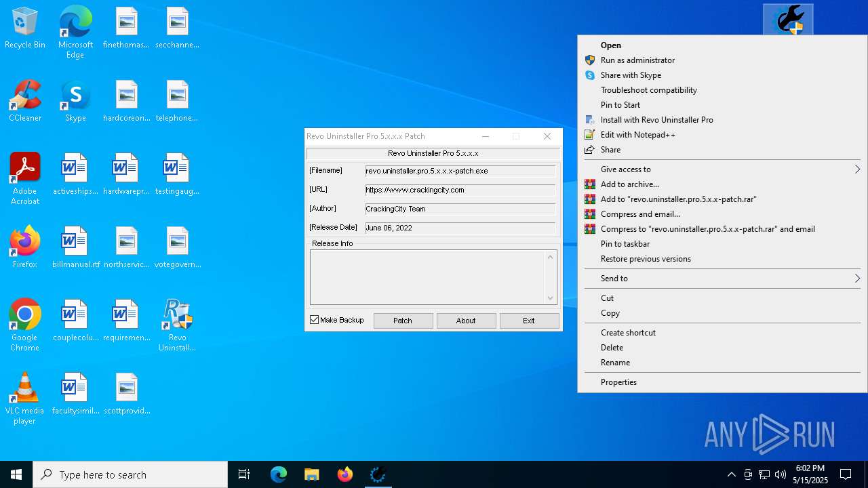Select the patch wrench icon on desktop
Image resolution: width=868 pixels, height=488 pixels.
point(788,19)
